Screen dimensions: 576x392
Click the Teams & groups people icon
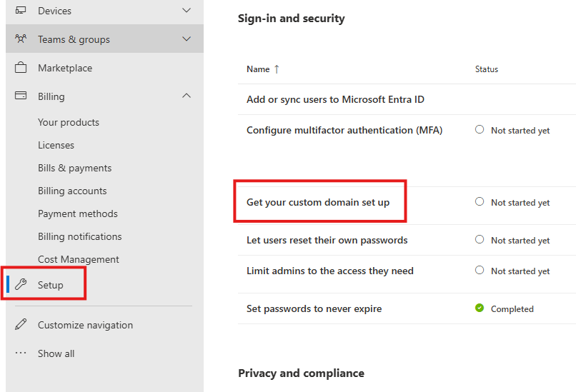click(x=21, y=39)
